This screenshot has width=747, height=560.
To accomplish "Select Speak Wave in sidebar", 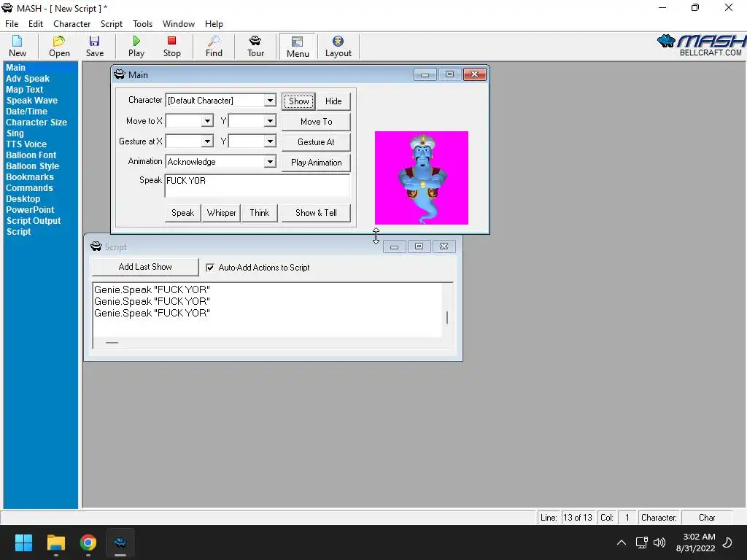I will pyautogui.click(x=31, y=101).
